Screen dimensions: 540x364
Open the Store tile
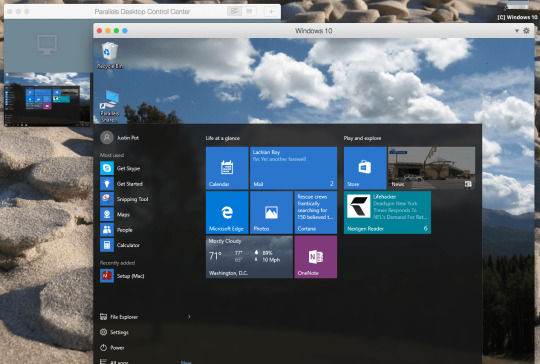[x=365, y=168]
